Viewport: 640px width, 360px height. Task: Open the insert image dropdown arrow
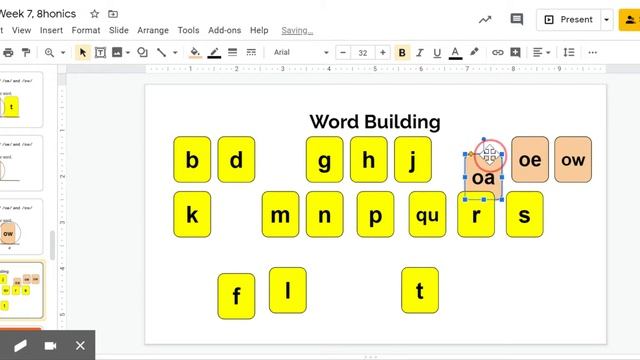tap(128, 53)
